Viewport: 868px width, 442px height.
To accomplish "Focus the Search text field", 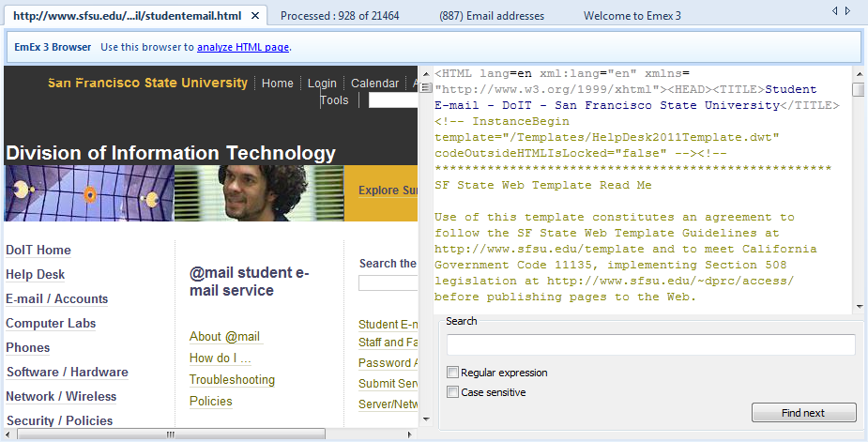I will pos(651,345).
